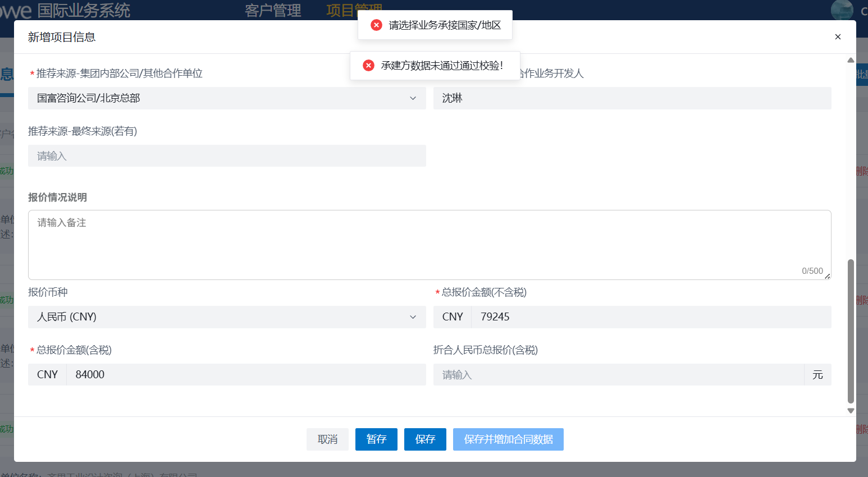This screenshot has width=868, height=477.
Task: Edit the 总报价金额(不含税) value 79245
Action: click(651, 317)
